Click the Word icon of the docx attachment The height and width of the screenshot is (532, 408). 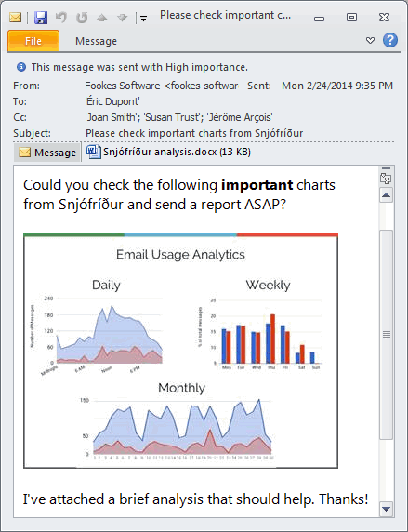pyautogui.click(x=93, y=152)
